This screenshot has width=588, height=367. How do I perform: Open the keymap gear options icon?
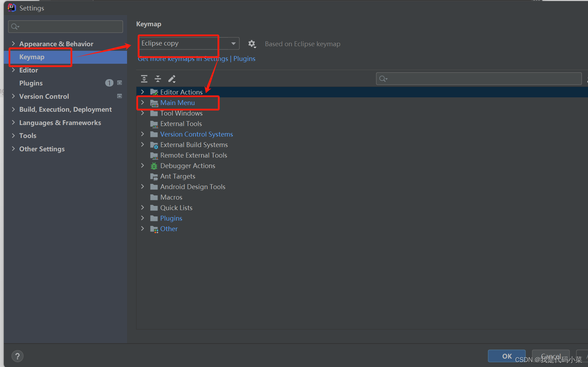(x=252, y=44)
